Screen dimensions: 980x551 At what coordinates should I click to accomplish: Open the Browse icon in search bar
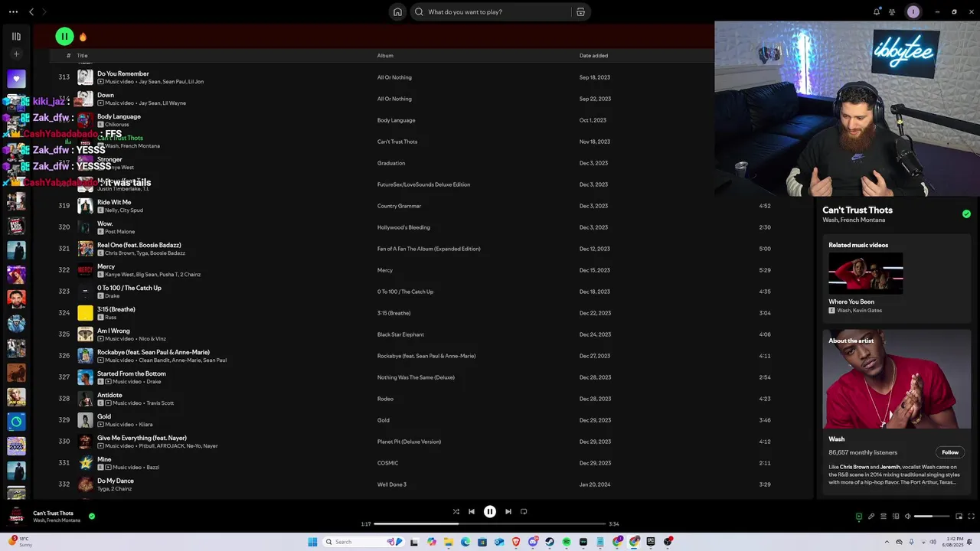tap(580, 11)
